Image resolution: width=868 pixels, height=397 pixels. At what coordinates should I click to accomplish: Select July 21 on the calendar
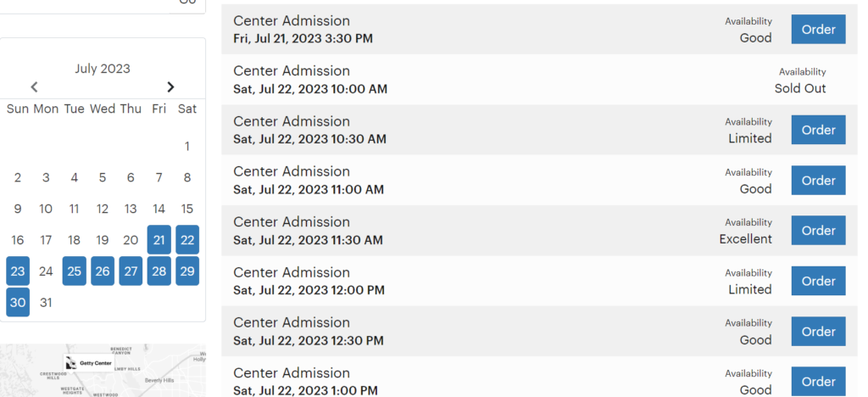point(159,240)
